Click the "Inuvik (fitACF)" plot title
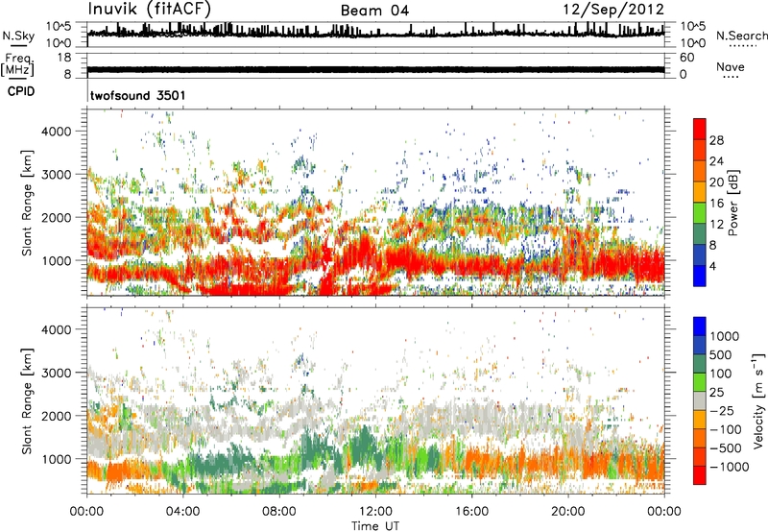The image size is (768, 532). (x=150, y=10)
